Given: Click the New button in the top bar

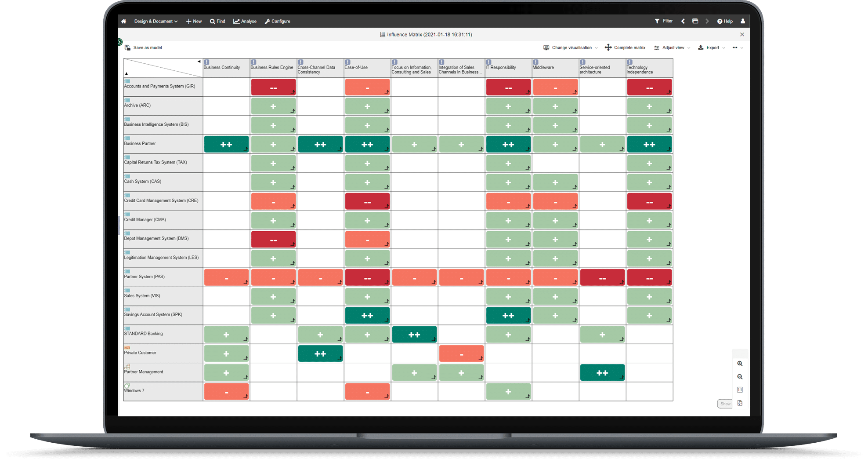Looking at the screenshot, I should pyautogui.click(x=194, y=21).
